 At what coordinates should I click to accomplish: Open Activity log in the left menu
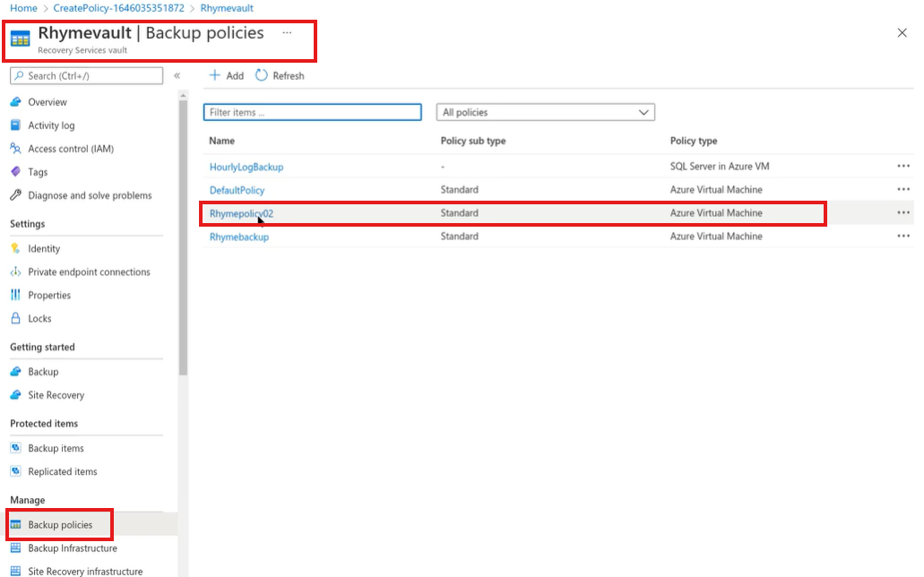pyautogui.click(x=51, y=125)
